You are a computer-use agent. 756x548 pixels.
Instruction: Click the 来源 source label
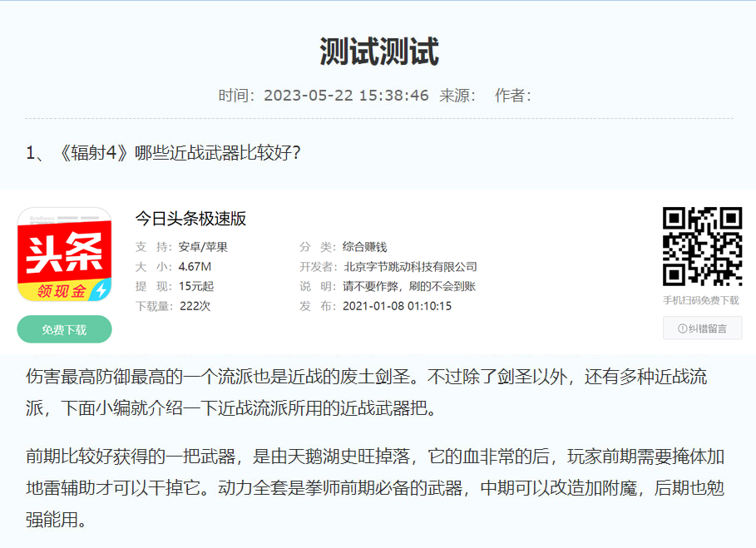coord(456,94)
